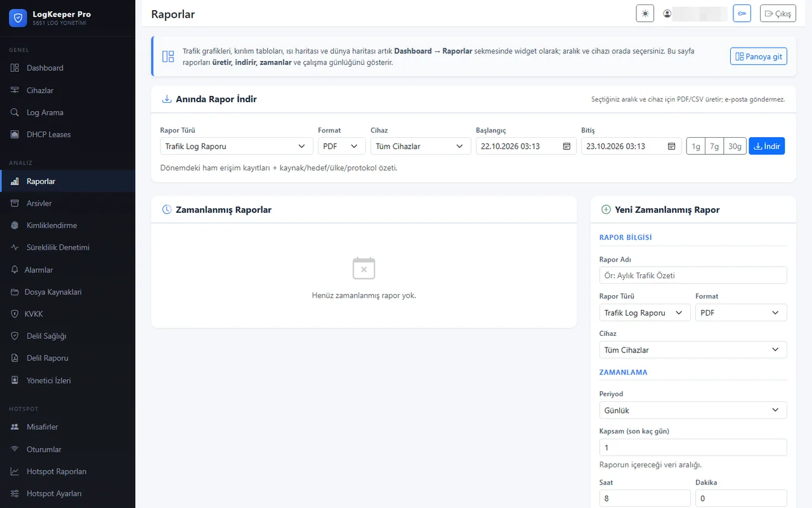This screenshot has height=508, width=812.
Task: Expand Rapor Türü dropdown in Yeni Zamanlanmış Rapor
Action: (x=645, y=312)
